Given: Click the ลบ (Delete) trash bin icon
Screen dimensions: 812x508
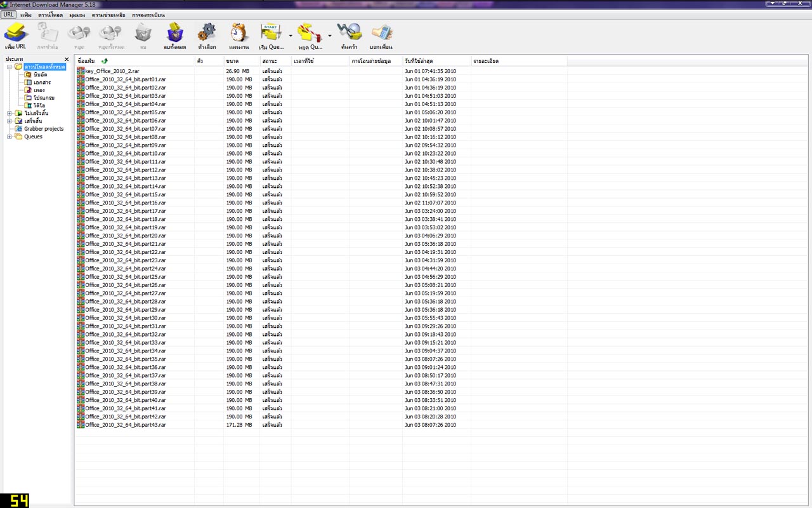Looking at the screenshot, I should [x=143, y=32].
